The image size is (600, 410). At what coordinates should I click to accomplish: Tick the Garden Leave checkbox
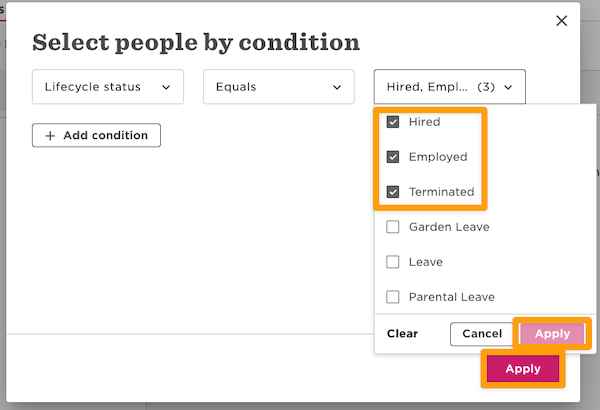tap(393, 227)
